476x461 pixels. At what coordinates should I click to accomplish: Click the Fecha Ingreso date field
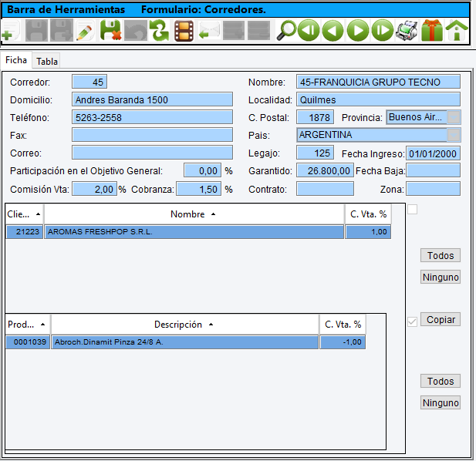tap(434, 153)
